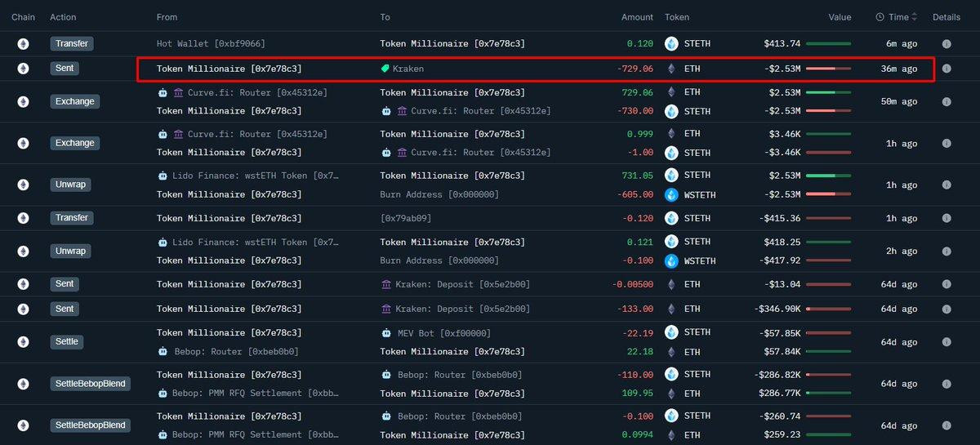Click the Ethereum chain icon in 50m ago row
The width and height of the screenshot is (980, 445).
(x=23, y=102)
